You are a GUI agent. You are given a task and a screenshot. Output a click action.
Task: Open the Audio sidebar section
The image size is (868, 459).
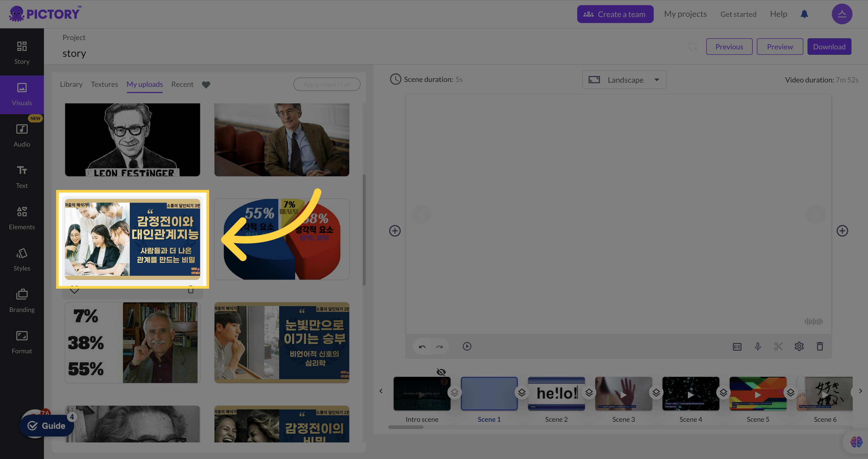pos(22,136)
